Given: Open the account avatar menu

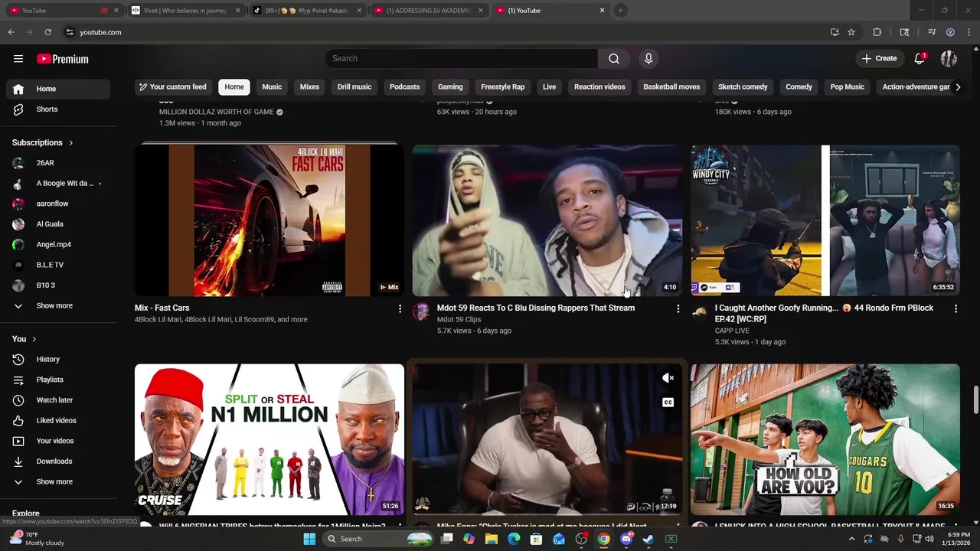Looking at the screenshot, I should coord(949,59).
